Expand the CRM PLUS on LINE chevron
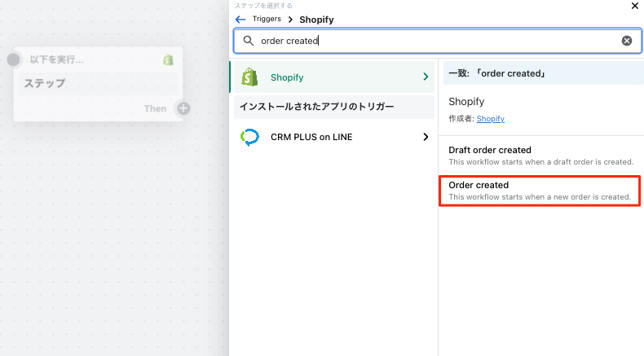 tap(426, 137)
